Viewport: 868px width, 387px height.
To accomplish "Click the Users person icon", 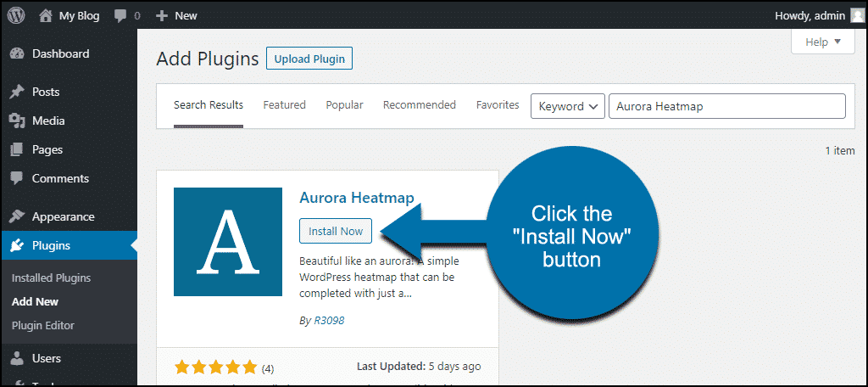I will tap(17, 359).
